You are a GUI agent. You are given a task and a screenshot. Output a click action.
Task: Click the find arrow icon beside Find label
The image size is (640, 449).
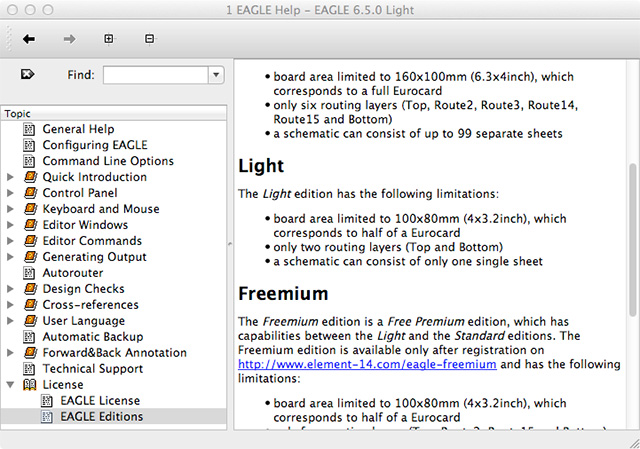pos(28,74)
